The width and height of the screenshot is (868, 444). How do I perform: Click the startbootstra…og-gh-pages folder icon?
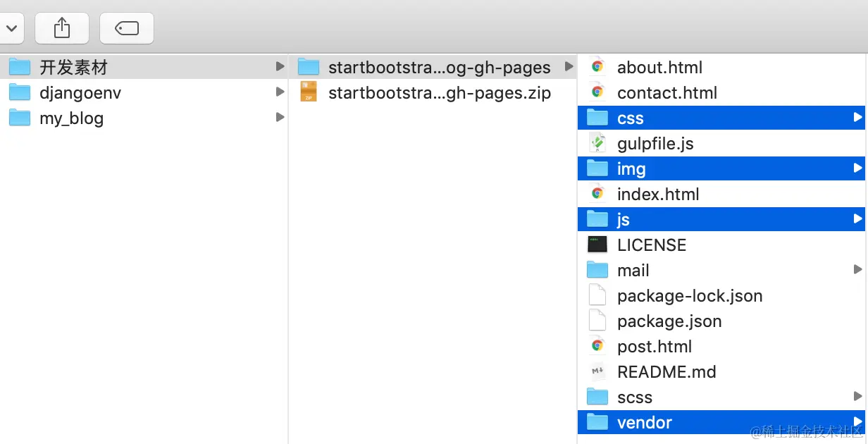(309, 67)
